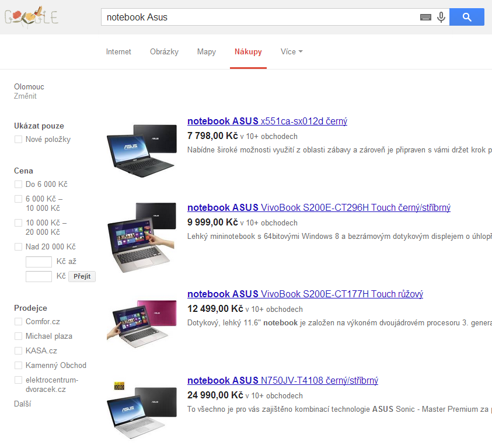Click the Full HD 1080 badge
The image size is (492, 448).
119,386
